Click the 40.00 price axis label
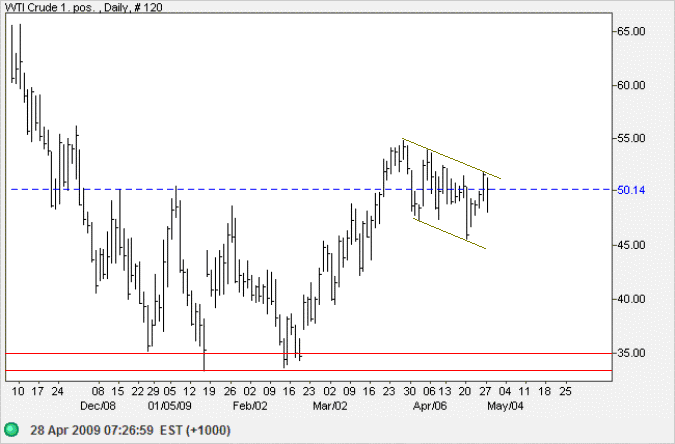 pos(631,299)
